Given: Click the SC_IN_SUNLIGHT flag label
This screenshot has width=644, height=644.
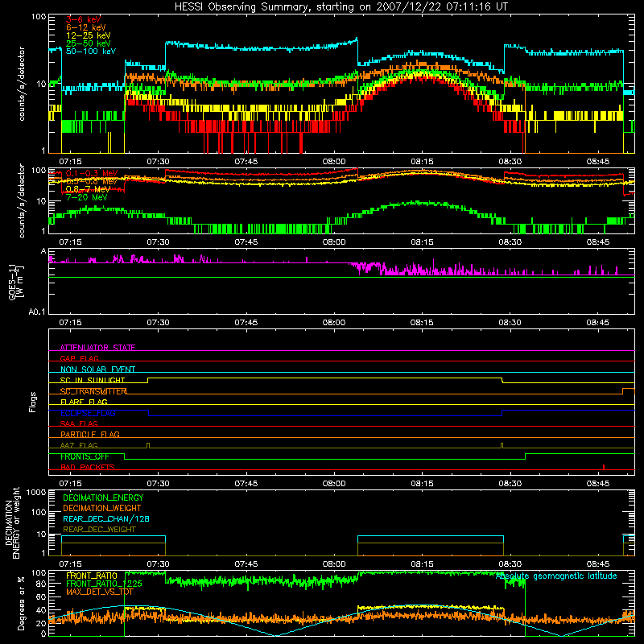Looking at the screenshot, I should coord(93,380).
